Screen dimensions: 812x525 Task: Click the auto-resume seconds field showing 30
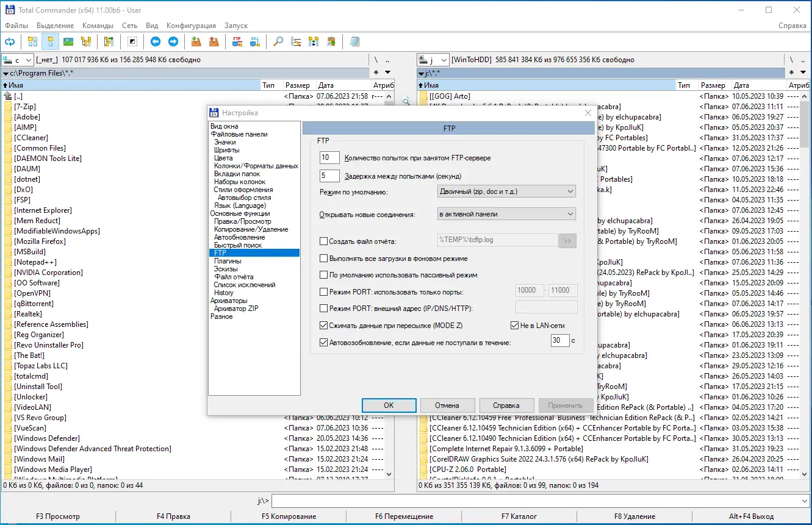[x=560, y=340]
